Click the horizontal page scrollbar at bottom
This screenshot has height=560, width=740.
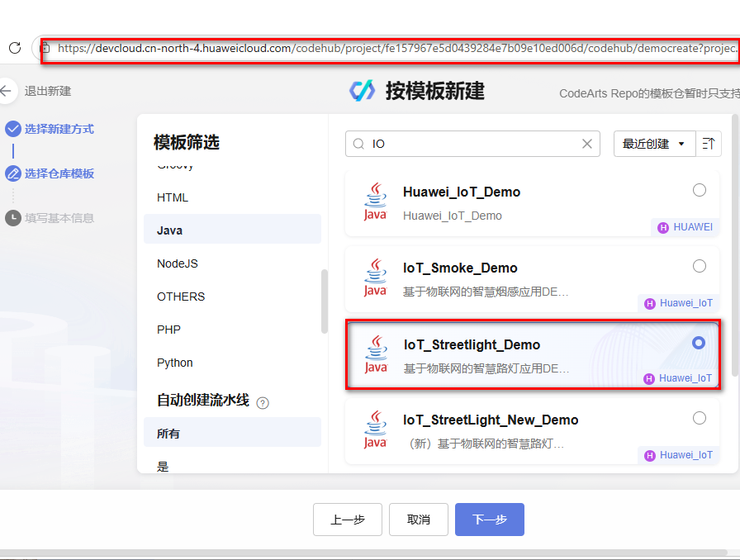[x=363, y=552]
